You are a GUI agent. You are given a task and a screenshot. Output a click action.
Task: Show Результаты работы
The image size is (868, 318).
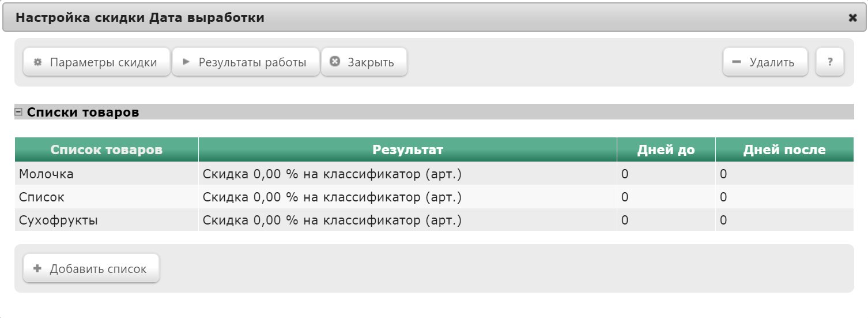click(246, 62)
